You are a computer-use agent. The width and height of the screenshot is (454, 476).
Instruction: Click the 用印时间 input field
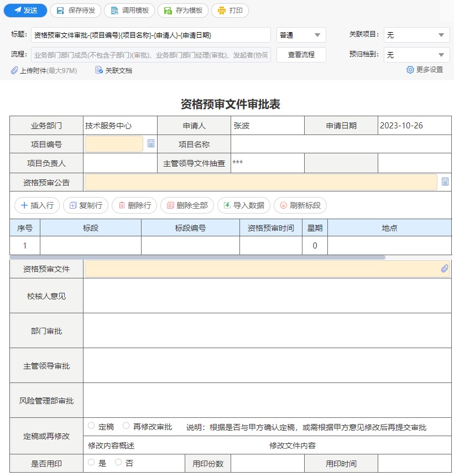coord(415,464)
